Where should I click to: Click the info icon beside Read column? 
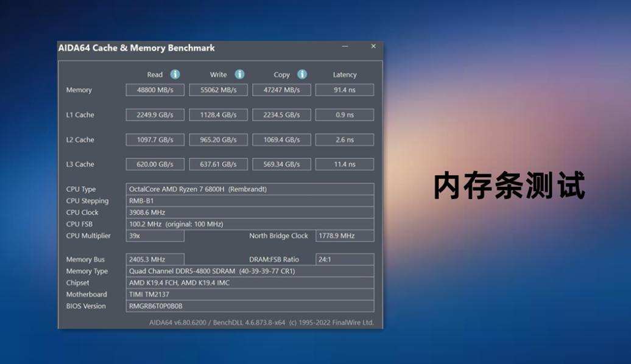(174, 74)
